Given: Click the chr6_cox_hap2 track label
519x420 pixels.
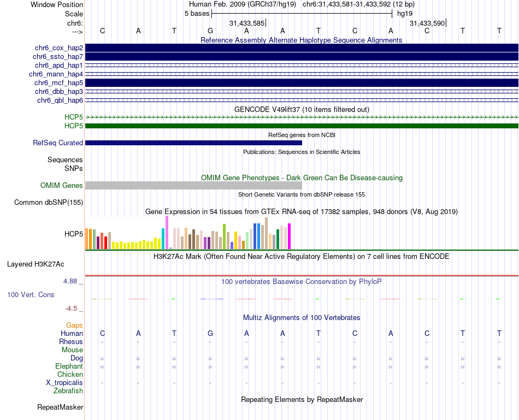Looking at the screenshot, I should (x=58, y=48).
